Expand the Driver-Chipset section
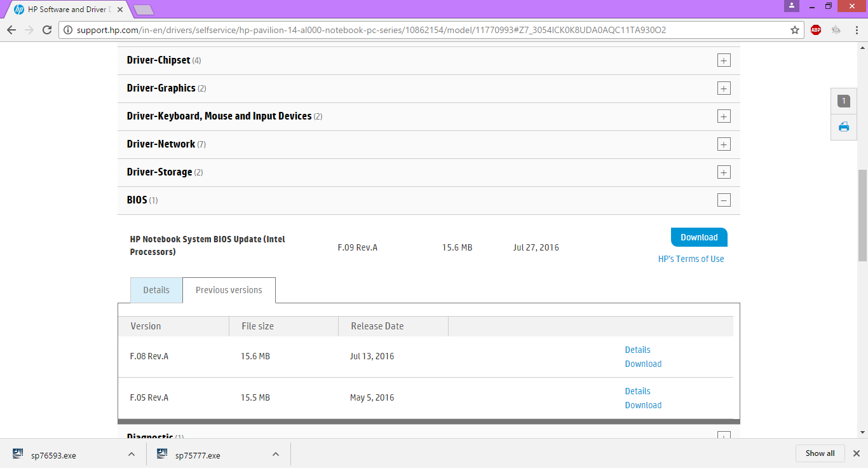This screenshot has height=468, width=868. click(724, 60)
